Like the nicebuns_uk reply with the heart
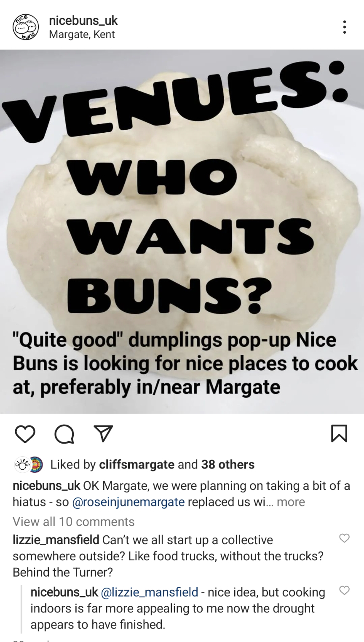This screenshot has width=364, height=642. coord(344,591)
